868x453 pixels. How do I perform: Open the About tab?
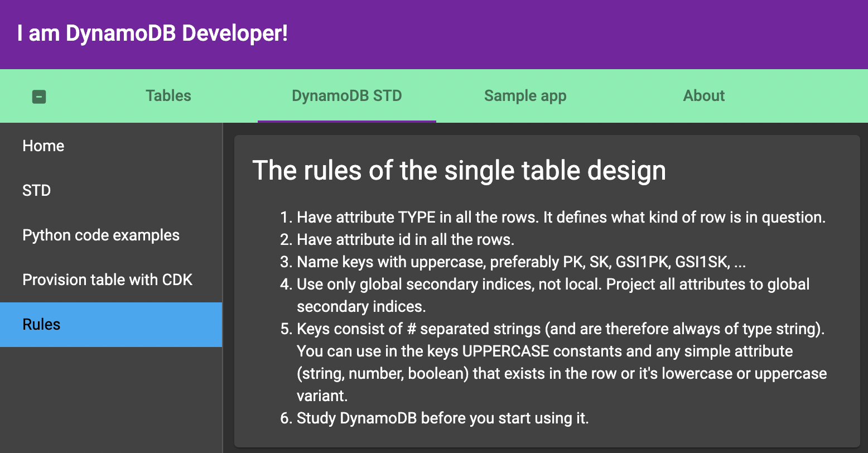[704, 96]
